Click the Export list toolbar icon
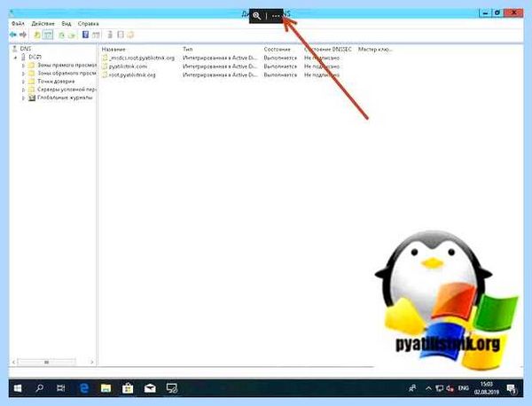This screenshot has width=532, height=406. (72, 35)
